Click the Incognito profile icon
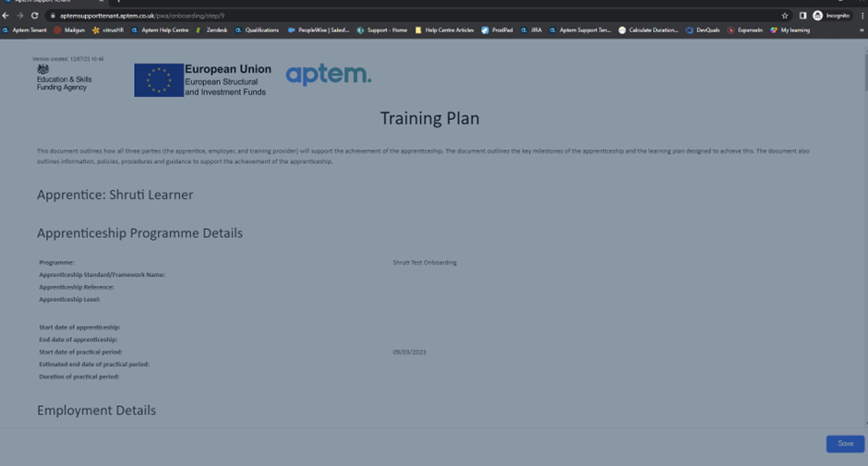 [x=817, y=16]
